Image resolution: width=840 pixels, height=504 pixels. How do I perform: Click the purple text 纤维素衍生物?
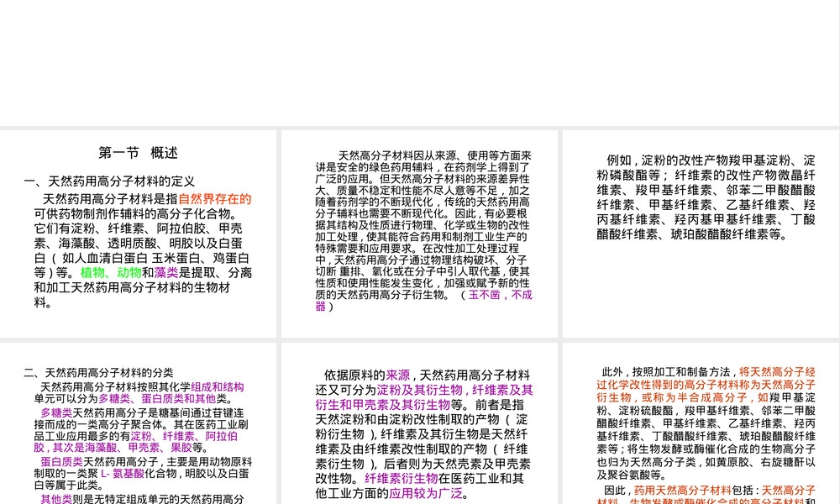click(402, 479)
